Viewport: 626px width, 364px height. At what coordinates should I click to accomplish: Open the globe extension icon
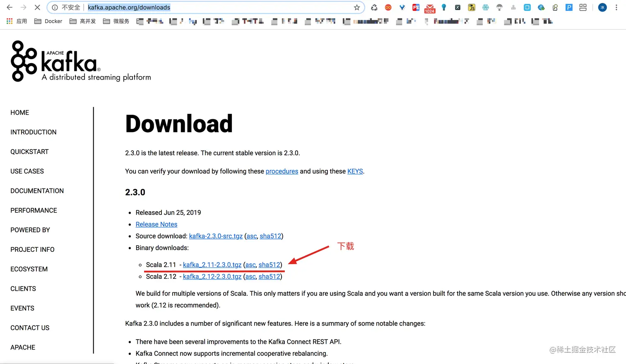541,7
